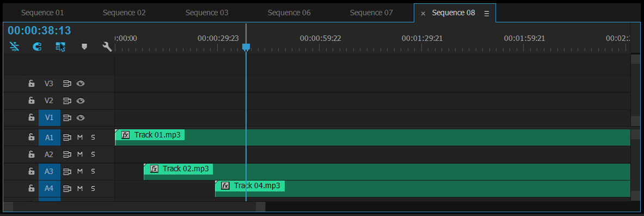
Task: Toggle sync lock on A1
Action: pos(67,137)
